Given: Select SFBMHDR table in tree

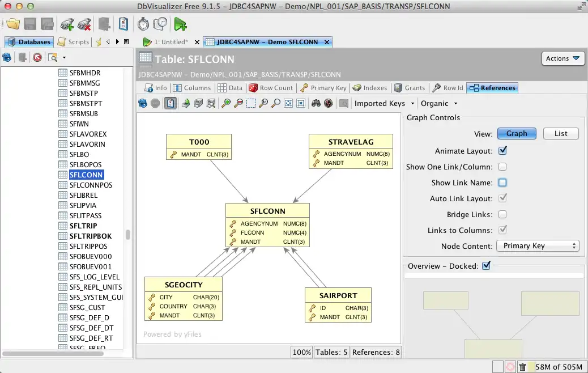Looking at the screenshot, I should coord(85,73).
